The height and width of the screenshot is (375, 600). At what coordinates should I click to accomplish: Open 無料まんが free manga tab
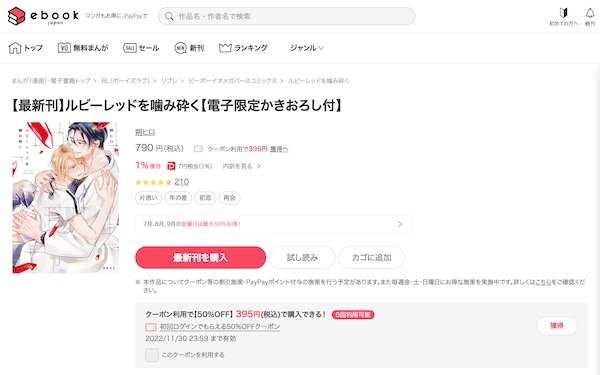(x=83, y=48)
